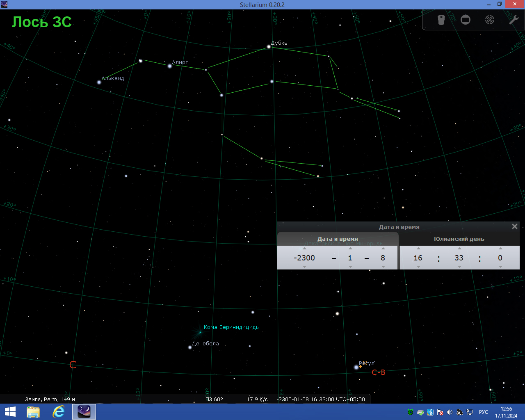Switch to the Юлианский день tab

(459, 239)
